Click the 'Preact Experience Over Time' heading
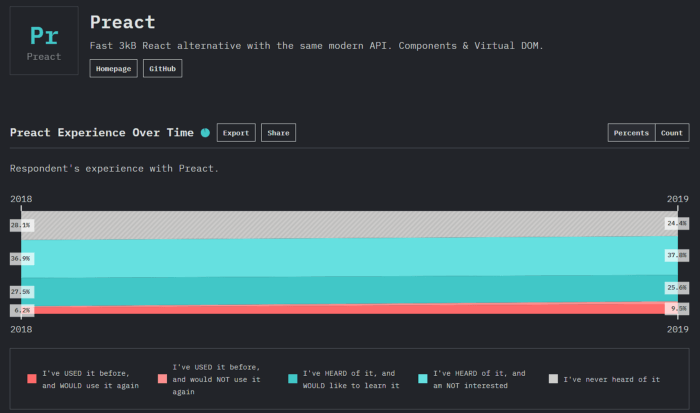Image resolution: width=700 pixels, height=413 pixels. 102,133
